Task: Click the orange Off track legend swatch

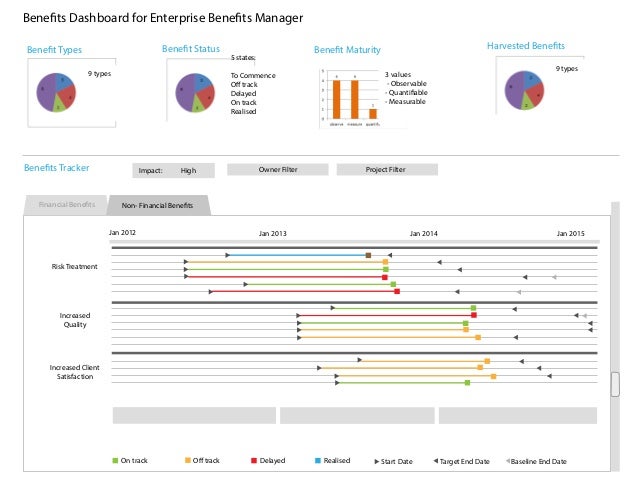Action: (x=188, y=460)
